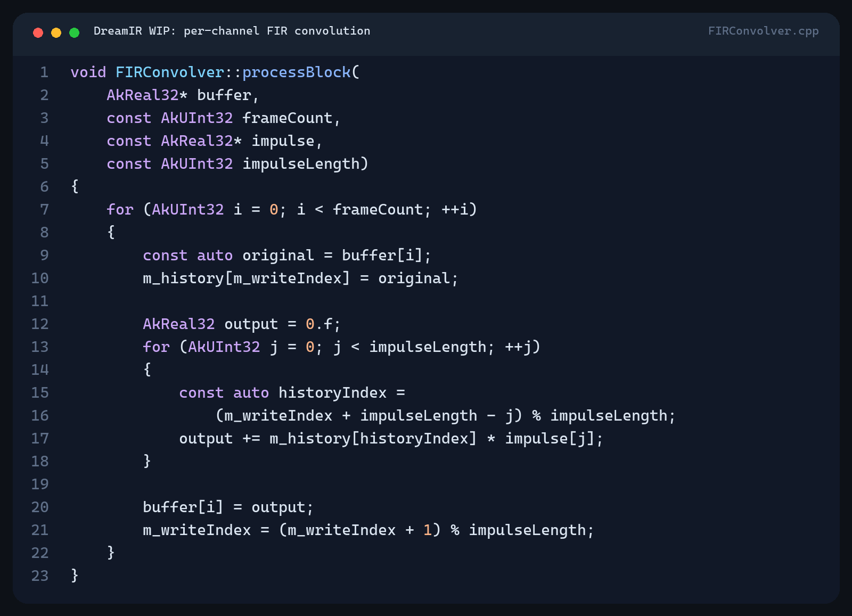Viewport: 852px width, 616px height.
Task: Click the title 'DreamIR WIP: per-channel FIR convolution'
Action: pos(232,31)
